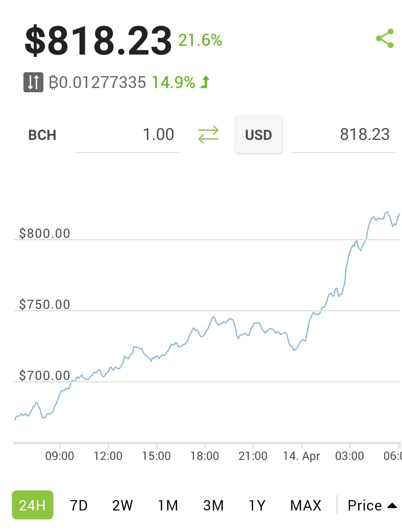
Task: Click the 14. Apr marker on time axis
Action: 301,456
